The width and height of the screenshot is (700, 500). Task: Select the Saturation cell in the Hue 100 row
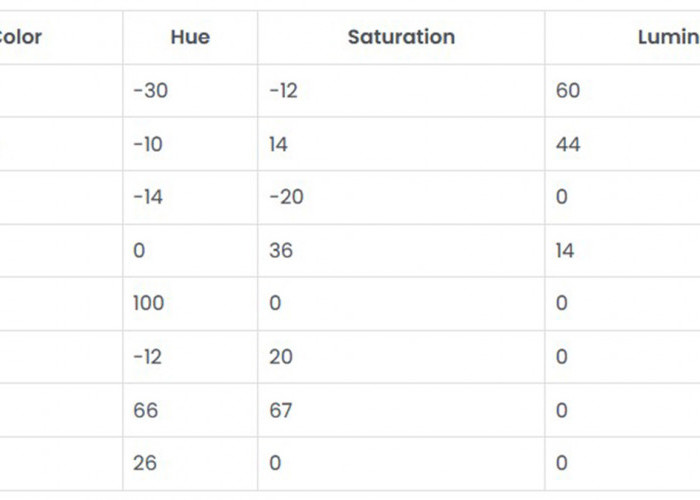pyautogui.click(x=276, y=304)
